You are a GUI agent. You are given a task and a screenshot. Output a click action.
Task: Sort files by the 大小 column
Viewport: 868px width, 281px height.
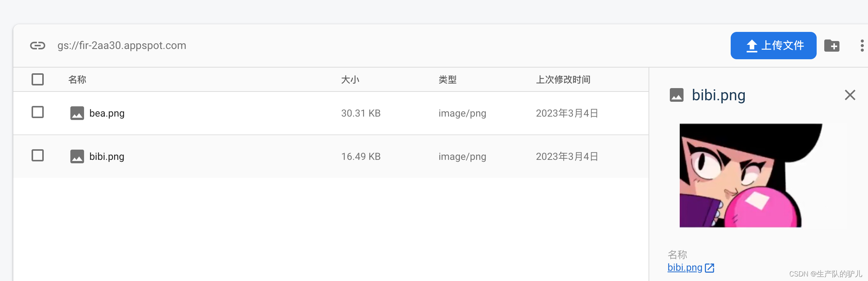pyautogui.click(x=351, y=79)
